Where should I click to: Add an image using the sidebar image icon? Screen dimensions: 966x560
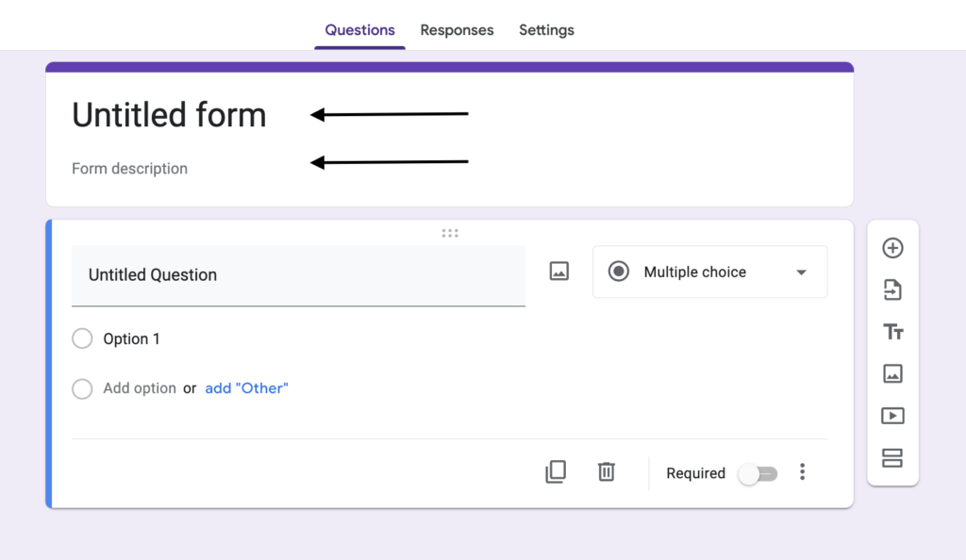892,373
